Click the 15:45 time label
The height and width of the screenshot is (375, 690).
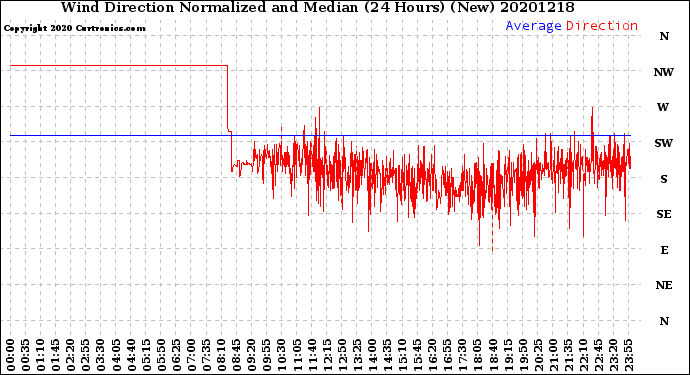pyautogui.click(x=417, y=356)
